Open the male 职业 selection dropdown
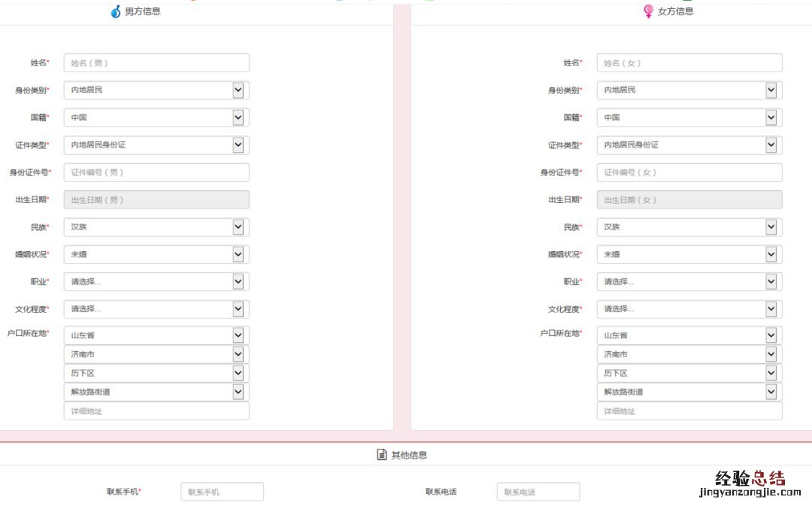The width and height of the screenshot is (812, 506). click(238, 281)
